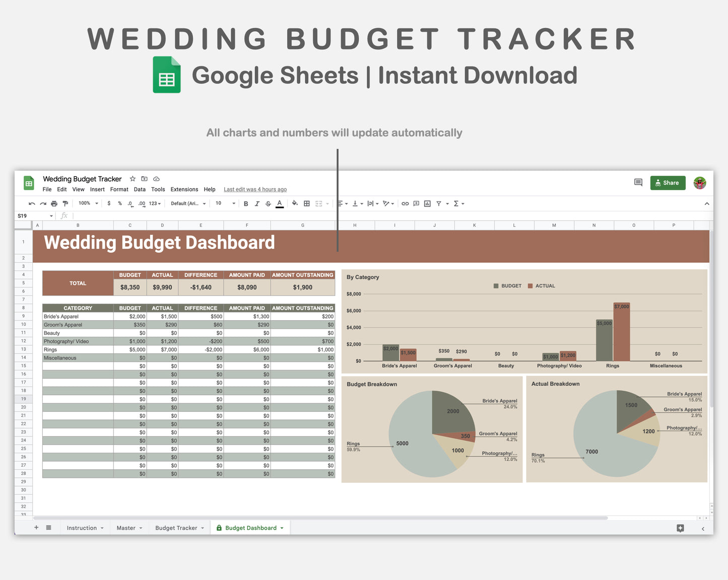
Task: Switch to the Master sheet tab
Action: (126, 528)
